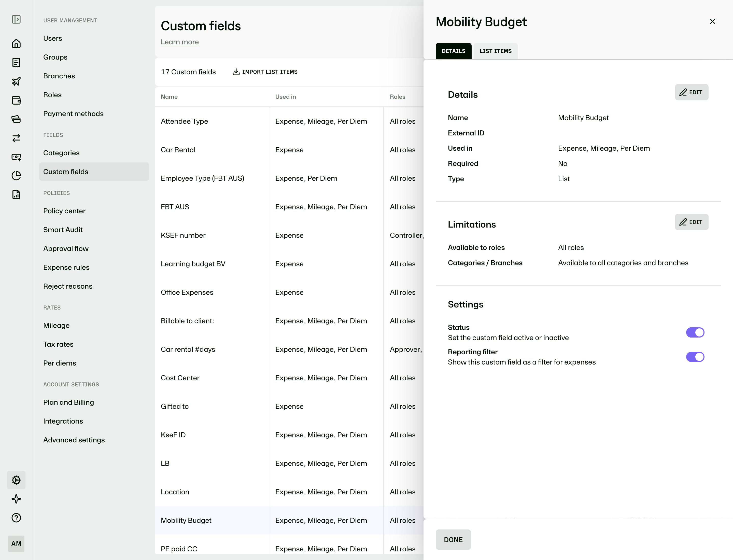Close the Mobility Budget panel
This screenshot has width=733, height=560.
(712, 21)
